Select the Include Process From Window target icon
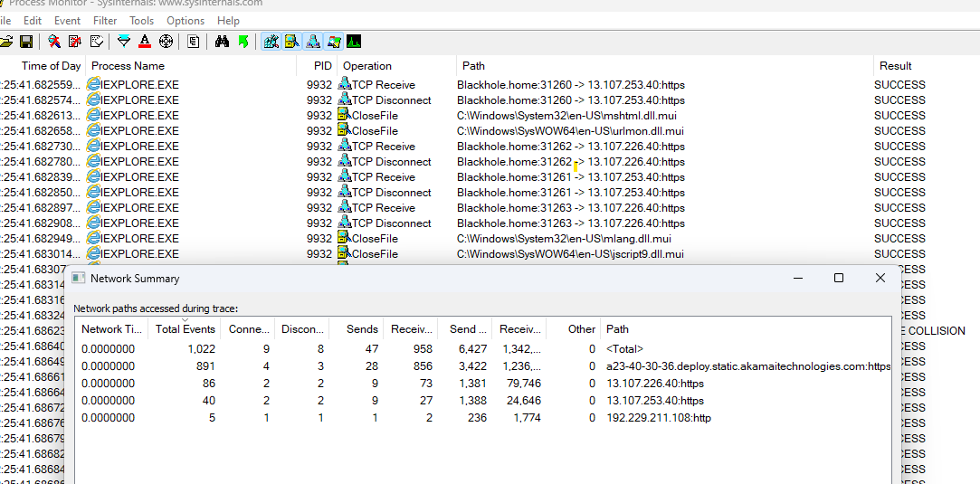Image resolution: width=980 pixels, height=484 pixels. tap(166, 42)
